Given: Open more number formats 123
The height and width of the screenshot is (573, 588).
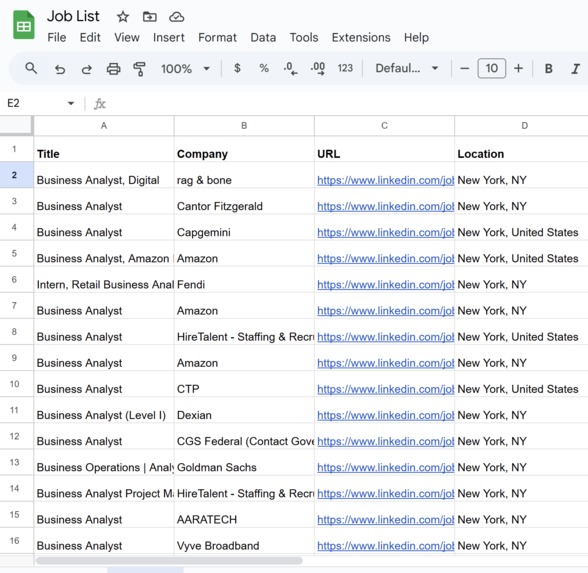Looking at the screenshot, I should coord(345,68).
